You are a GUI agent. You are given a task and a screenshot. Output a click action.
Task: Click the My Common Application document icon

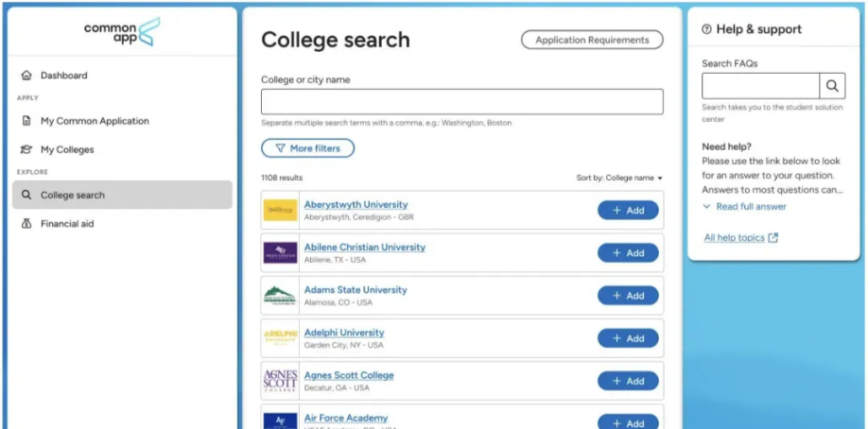click(26, 121)
